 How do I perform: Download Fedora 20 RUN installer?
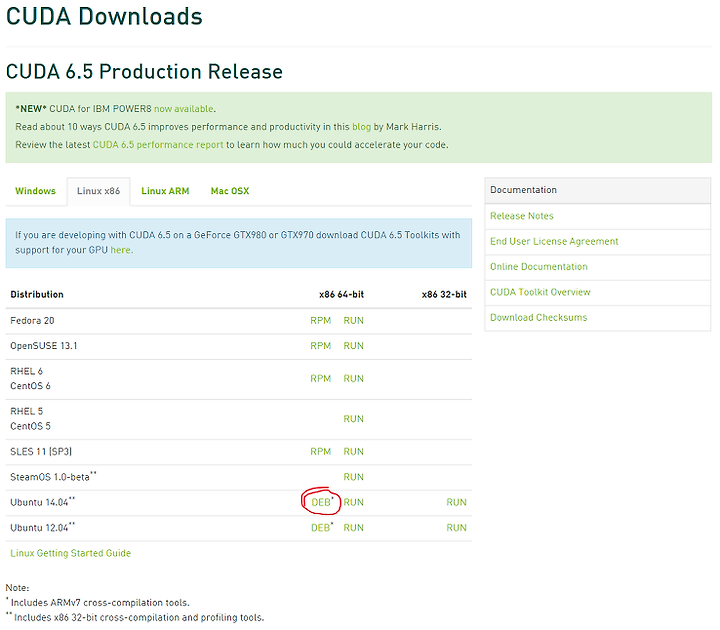(354, 321)
